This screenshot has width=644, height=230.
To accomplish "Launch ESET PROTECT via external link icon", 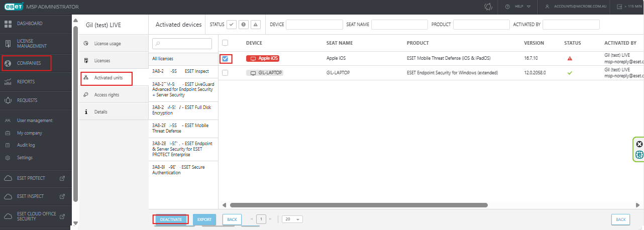I will point(62,178).
